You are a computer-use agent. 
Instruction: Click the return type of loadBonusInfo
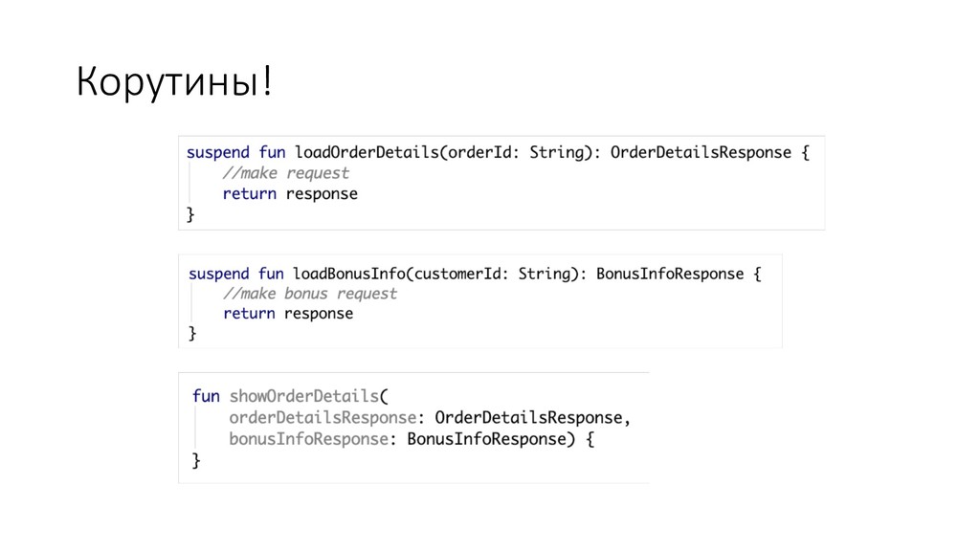669,274
